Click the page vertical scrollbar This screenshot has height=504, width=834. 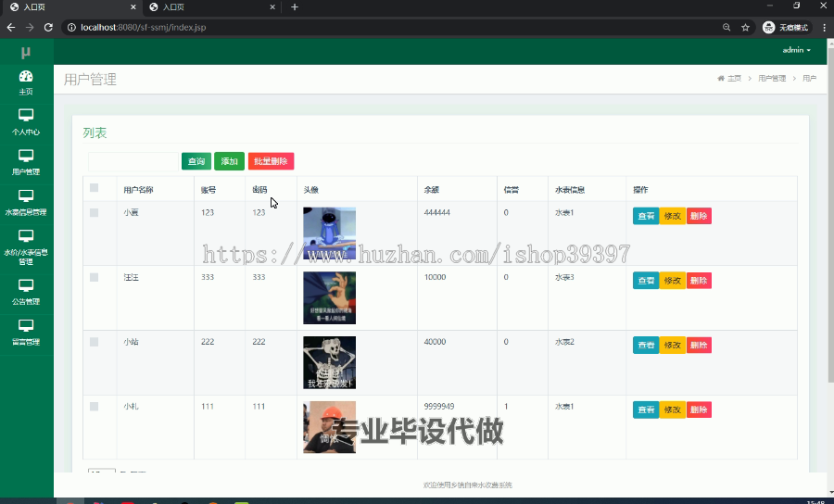point(830,213)
